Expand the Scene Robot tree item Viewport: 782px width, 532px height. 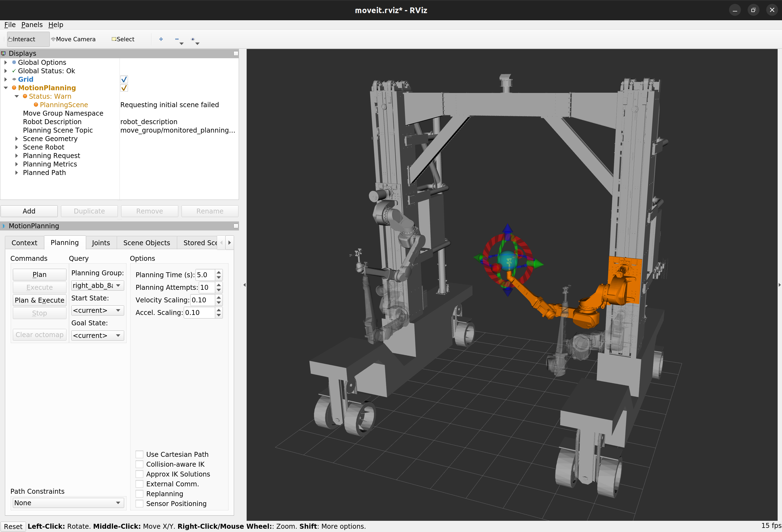point(16,147)
